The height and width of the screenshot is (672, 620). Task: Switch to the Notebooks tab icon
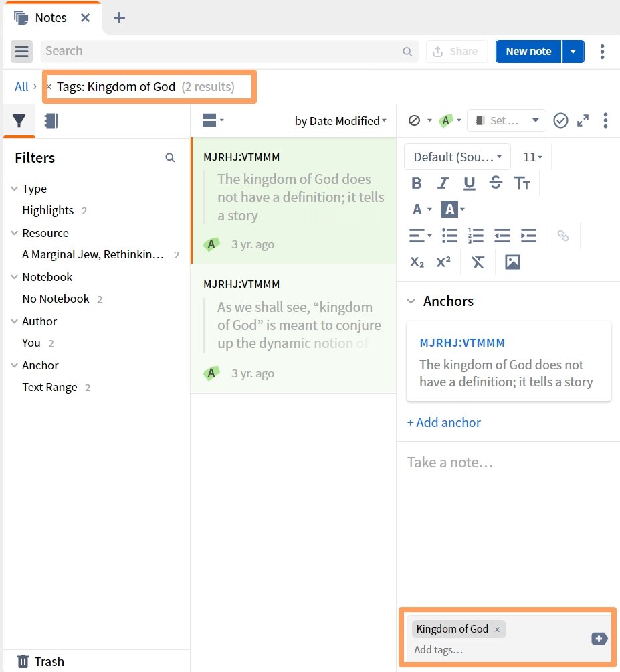(51, 121)
